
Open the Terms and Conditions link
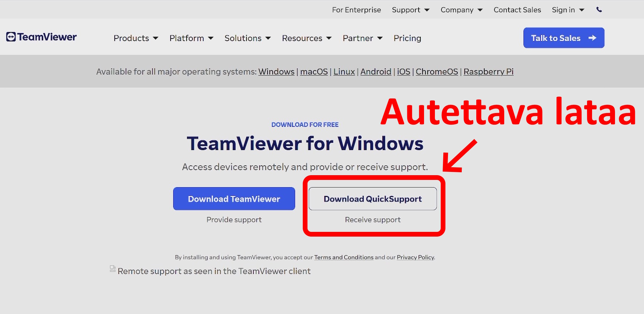[x=343, y=257]
